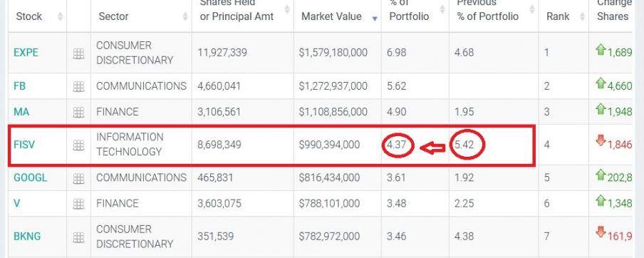Screen dimensions: 644x258
Task: Open the grid icon beside EXPE
Action: tap(78, 53)
